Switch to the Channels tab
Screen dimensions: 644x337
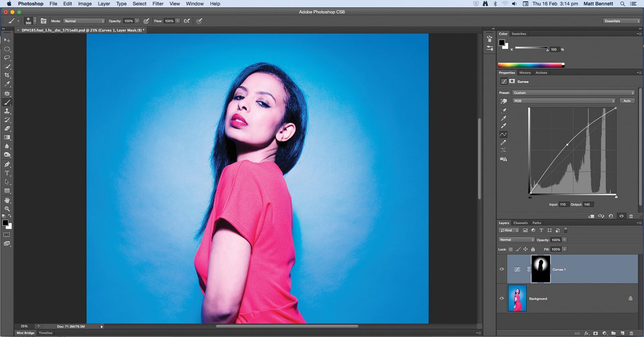(520, 223)
